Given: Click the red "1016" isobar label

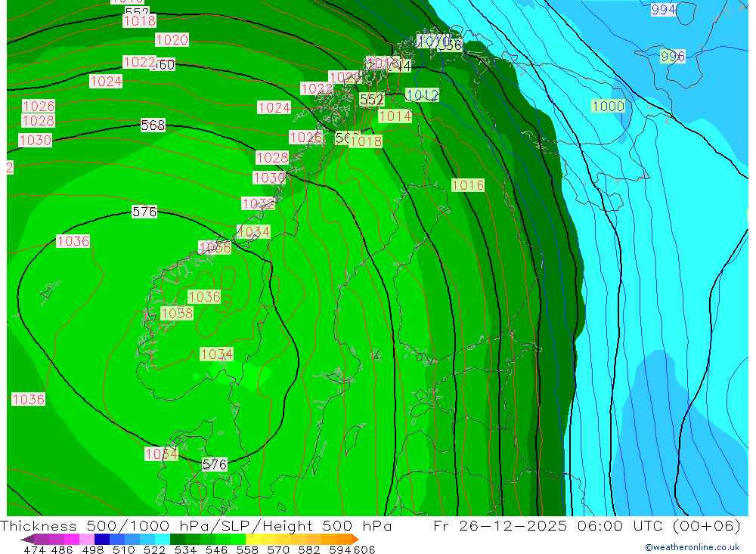Looking at the screenshot, I should (468, 185).
